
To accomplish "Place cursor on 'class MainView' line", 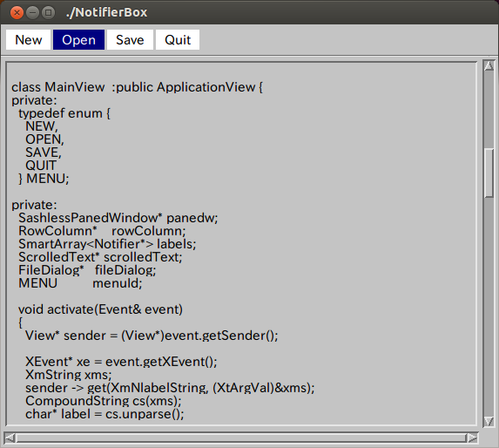I will tap(138, 87).
